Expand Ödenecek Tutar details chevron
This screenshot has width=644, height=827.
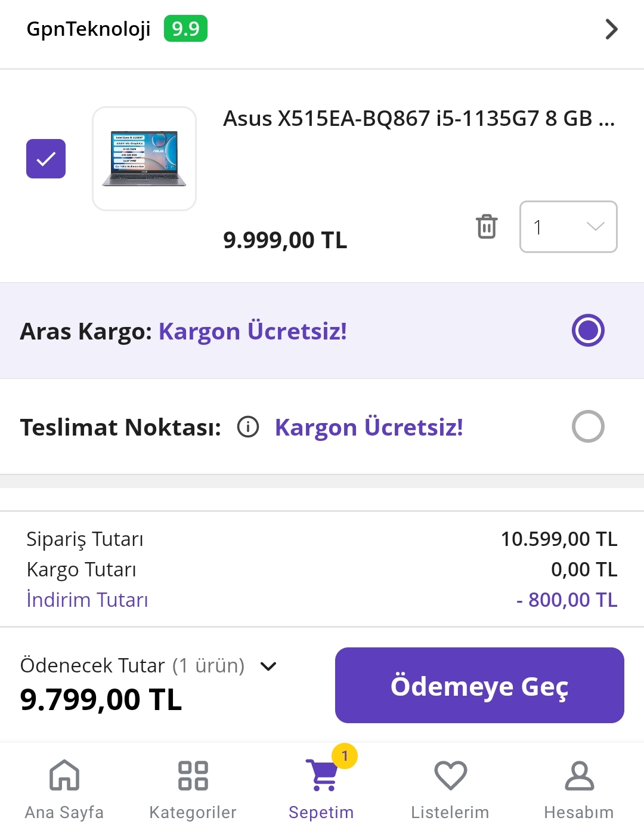click(269, 666)
